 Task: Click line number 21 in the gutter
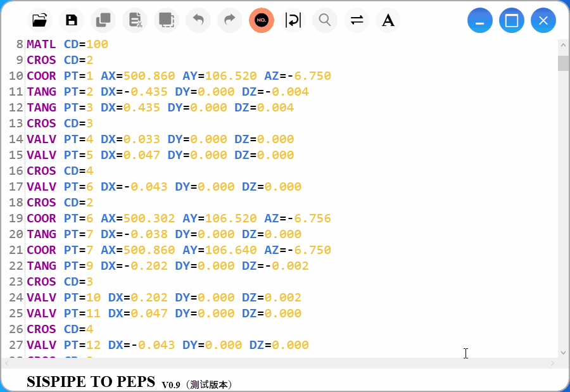16,250
